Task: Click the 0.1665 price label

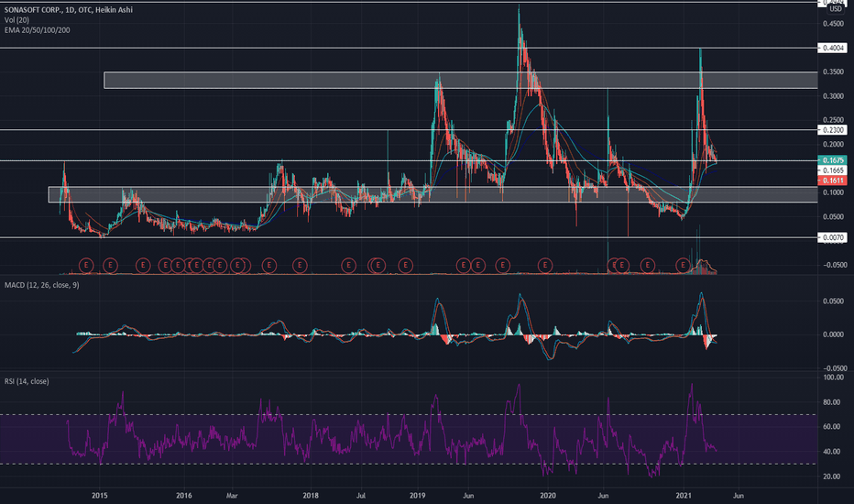Action: [x=833, y=170]
